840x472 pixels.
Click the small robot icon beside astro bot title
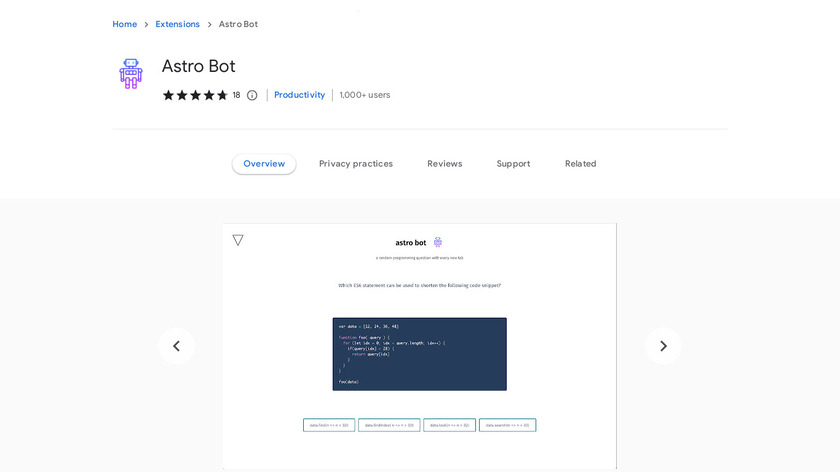tap(438, 242)
